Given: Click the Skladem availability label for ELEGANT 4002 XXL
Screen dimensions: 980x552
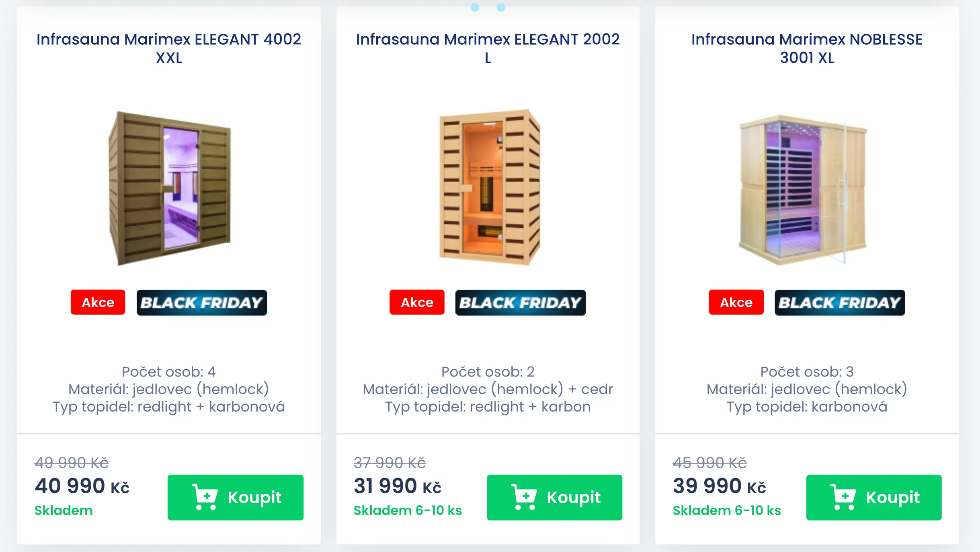Looking at the screenshot, I should pos(64,511).
